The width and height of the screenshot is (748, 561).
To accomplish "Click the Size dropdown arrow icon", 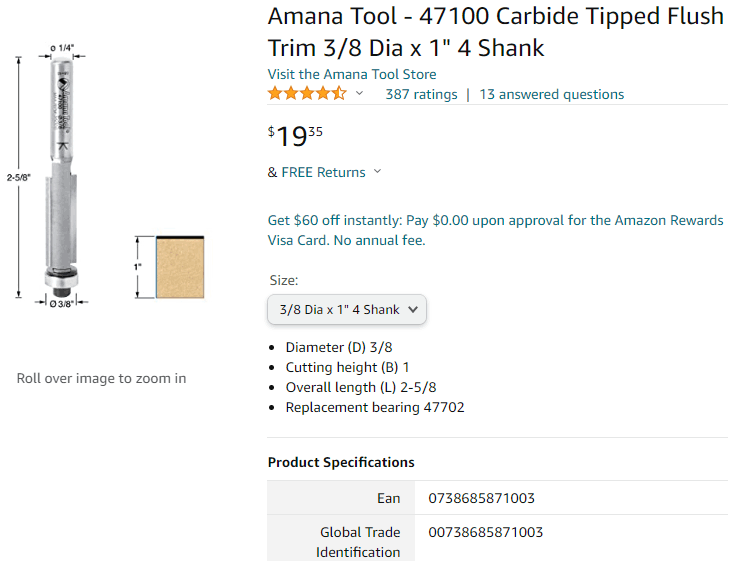I will click(x=413, y=310).
